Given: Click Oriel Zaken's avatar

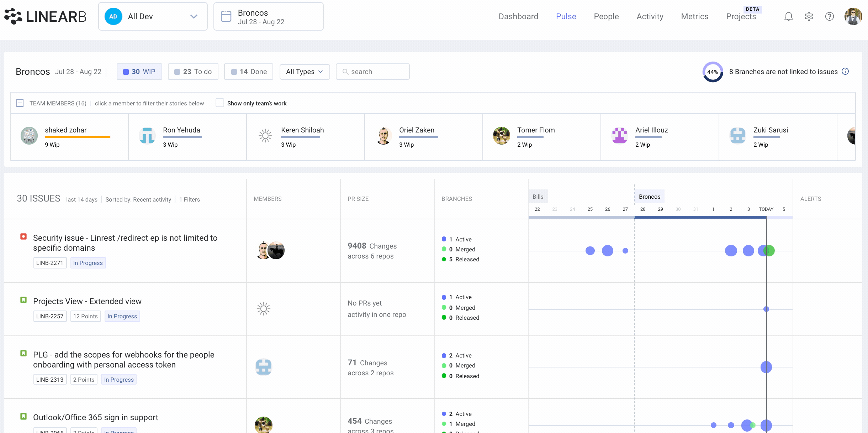Looking at the screenshot, I should [383, 136].
